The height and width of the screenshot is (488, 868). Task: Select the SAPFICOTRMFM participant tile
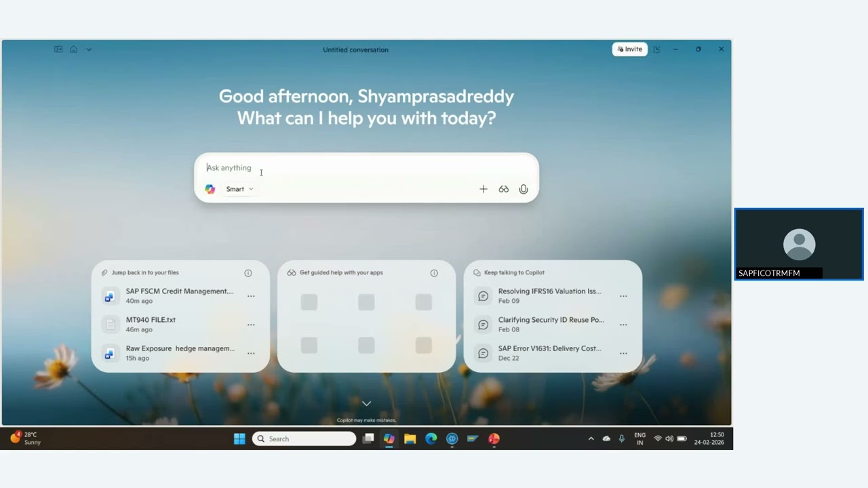point(799,244)
